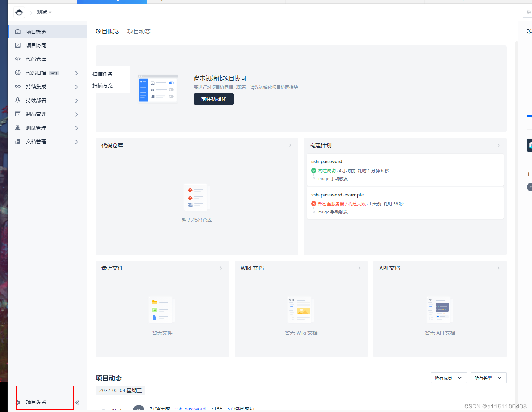Click the 尚未初始化项目协同 heading
Viewport: 532px width, 412px height.
coord(220,78)
